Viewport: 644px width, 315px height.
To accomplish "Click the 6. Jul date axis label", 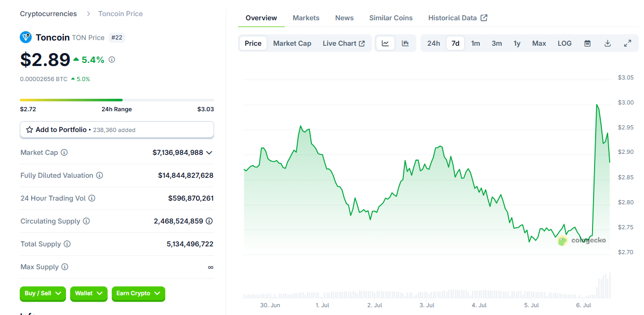I will click(583, 305).
